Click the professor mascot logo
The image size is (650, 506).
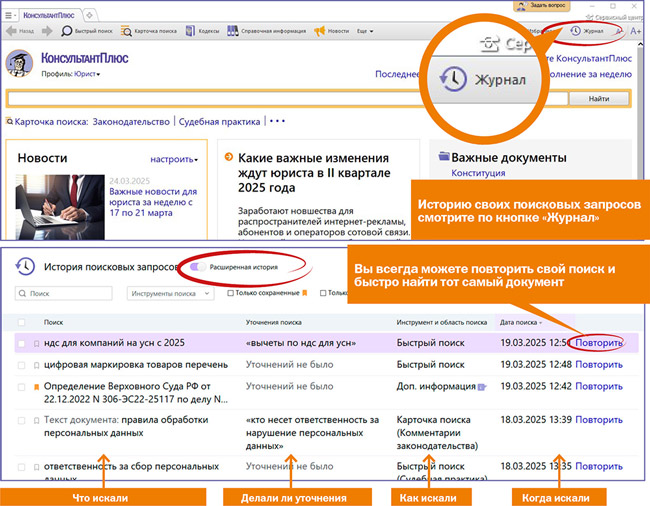pos(19,63)
